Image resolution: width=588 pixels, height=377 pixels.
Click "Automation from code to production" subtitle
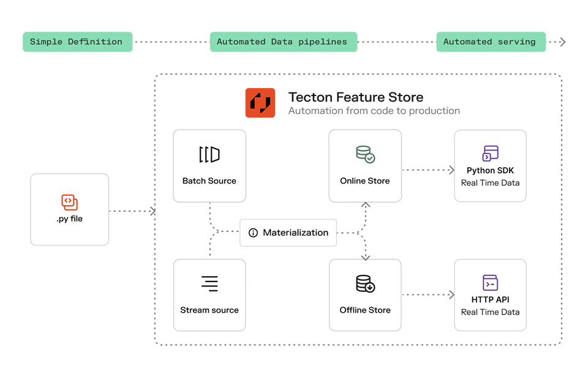374,111
